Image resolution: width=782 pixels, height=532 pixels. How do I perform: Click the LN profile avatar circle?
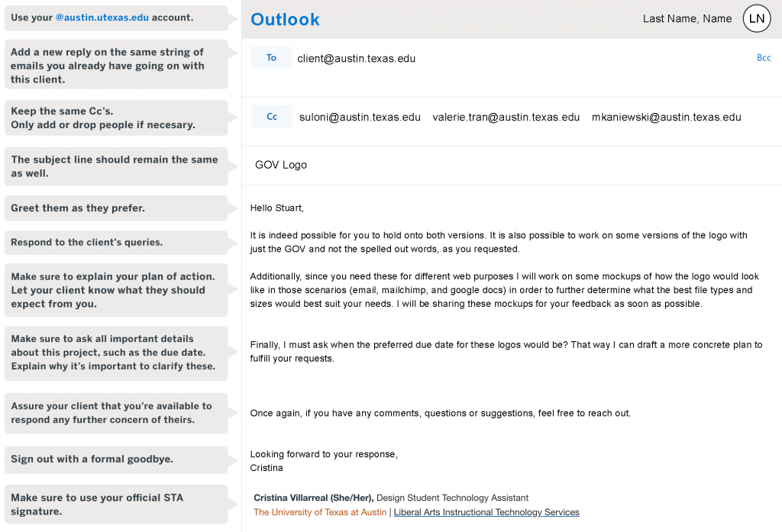pyautogui.click(x=757, y=18)
